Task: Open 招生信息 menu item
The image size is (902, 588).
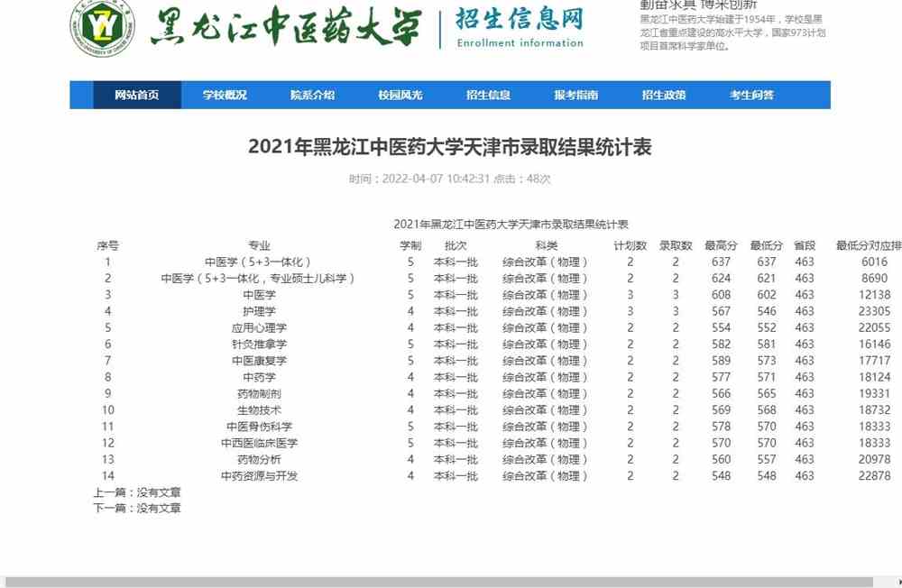Action: [x=488, y=95]
